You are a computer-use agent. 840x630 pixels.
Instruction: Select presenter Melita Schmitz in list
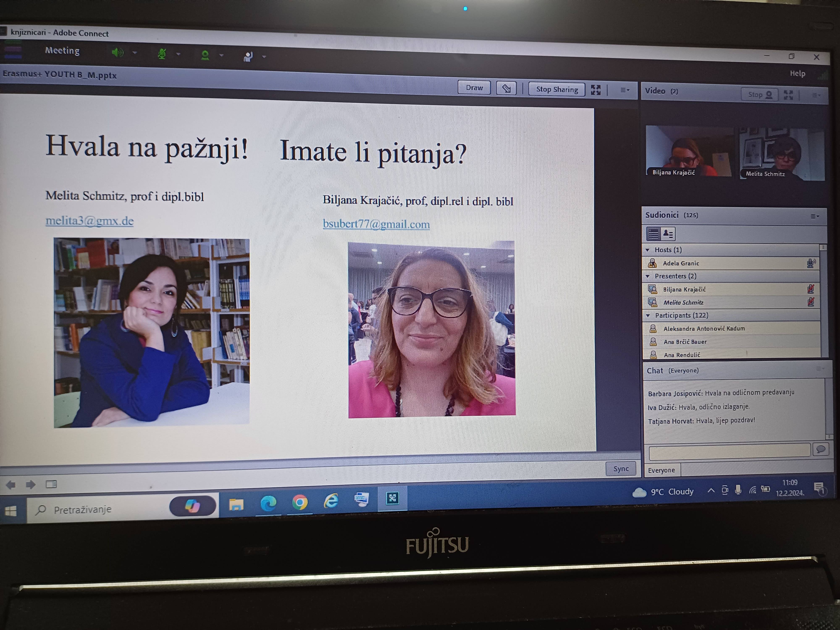coord(731,302)
